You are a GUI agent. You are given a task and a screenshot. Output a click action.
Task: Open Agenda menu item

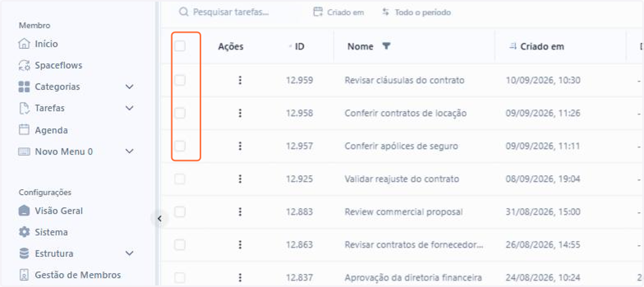51,130
